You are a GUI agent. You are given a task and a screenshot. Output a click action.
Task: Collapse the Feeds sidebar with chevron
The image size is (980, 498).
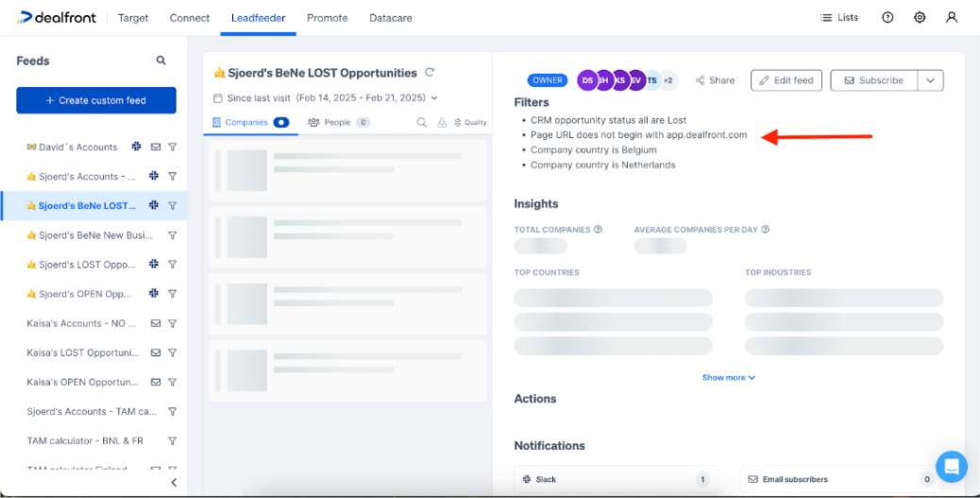tap(174, 482)
